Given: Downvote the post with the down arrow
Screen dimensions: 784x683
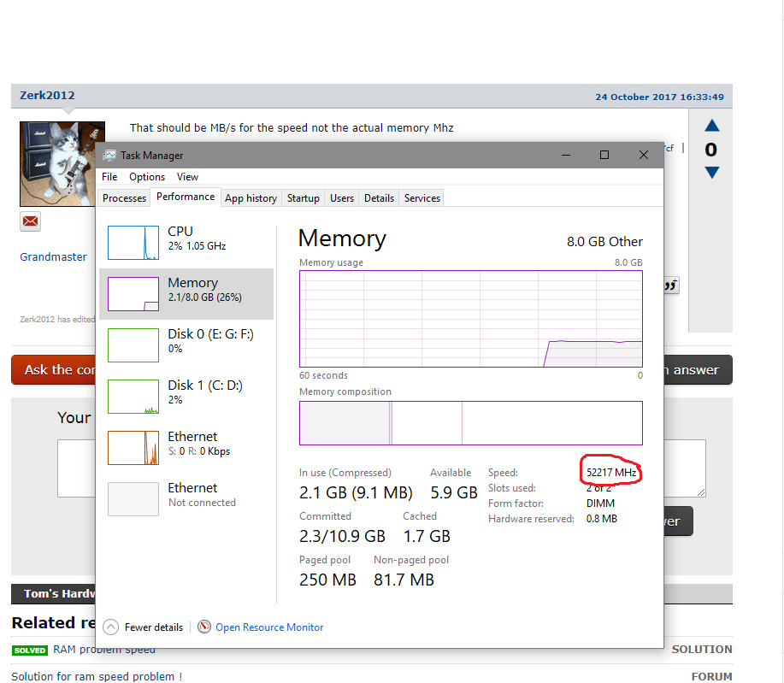Looking at the screenshot, I should [x=711, y=173].
